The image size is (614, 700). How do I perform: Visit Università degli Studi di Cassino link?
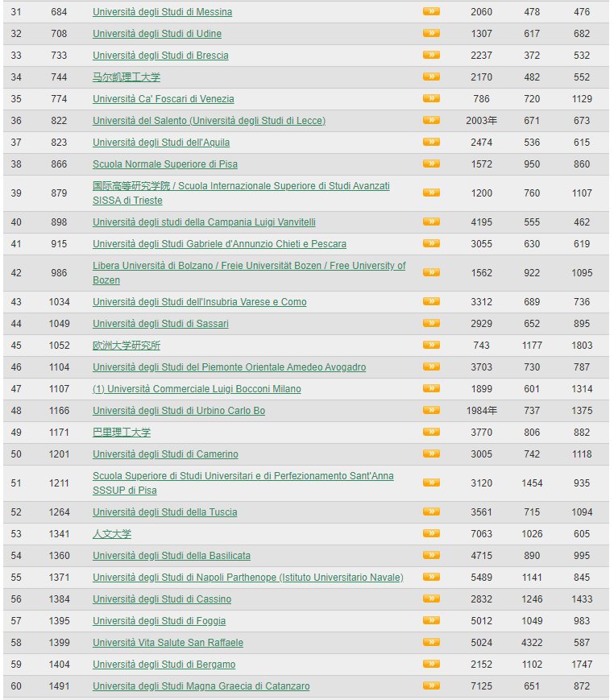[162, 599]
